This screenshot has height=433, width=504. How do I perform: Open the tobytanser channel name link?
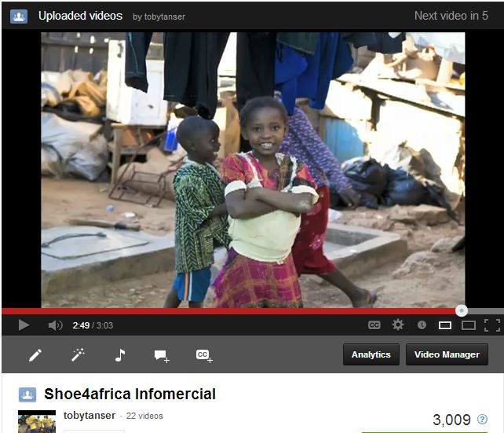click(89, 415)
